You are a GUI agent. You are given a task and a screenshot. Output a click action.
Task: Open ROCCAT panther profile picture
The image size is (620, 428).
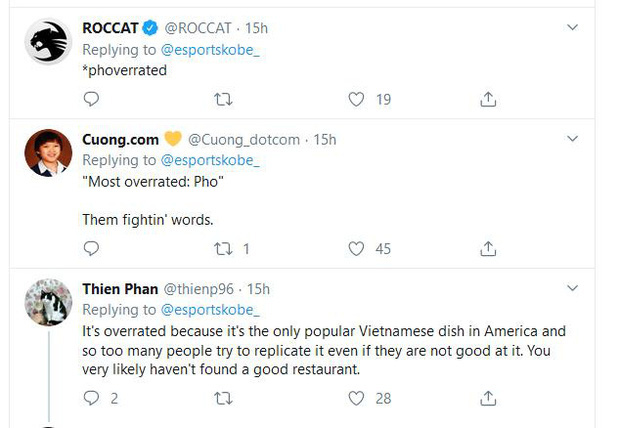48,41
